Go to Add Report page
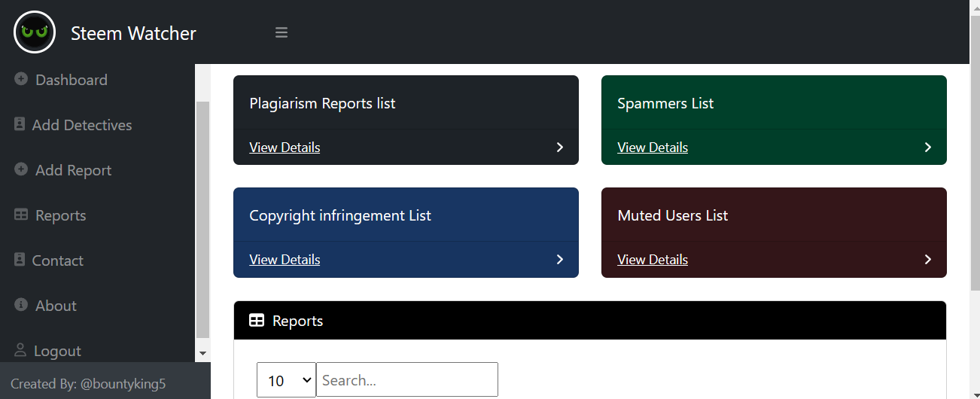980x399 pixels. pos(73,170)
